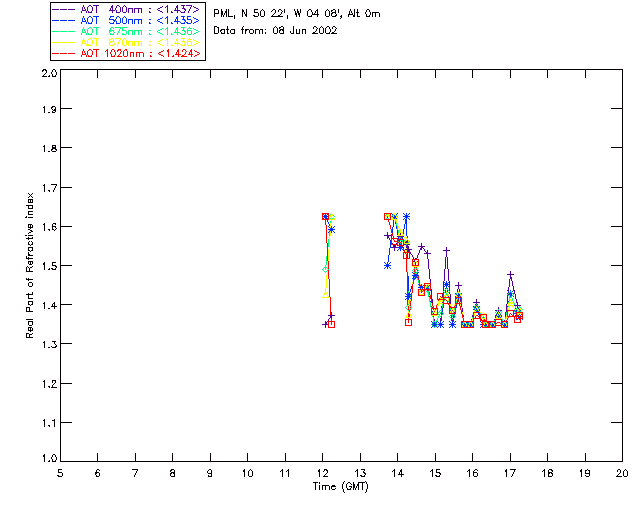Click the 20 tick label on x-axis
The height and width of the screenshot is (512, 640).
(622, 472)
